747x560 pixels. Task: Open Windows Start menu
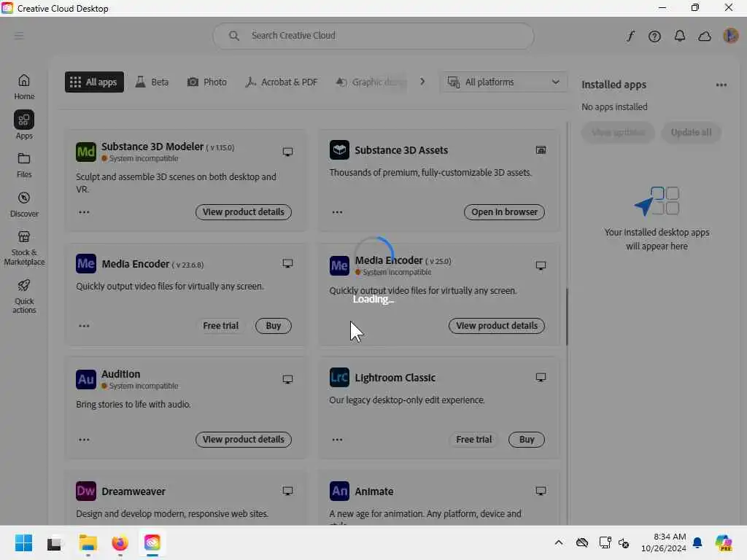(23, 542)
